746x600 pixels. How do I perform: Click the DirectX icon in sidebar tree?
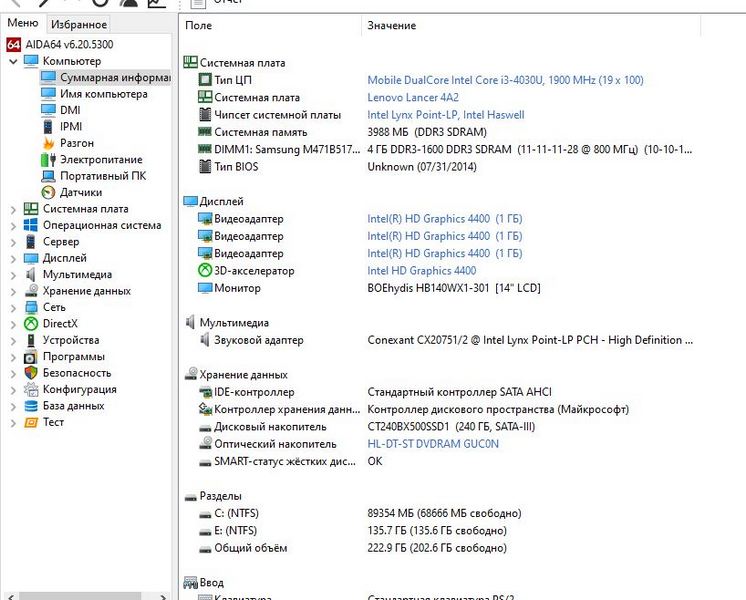[31, 324]
